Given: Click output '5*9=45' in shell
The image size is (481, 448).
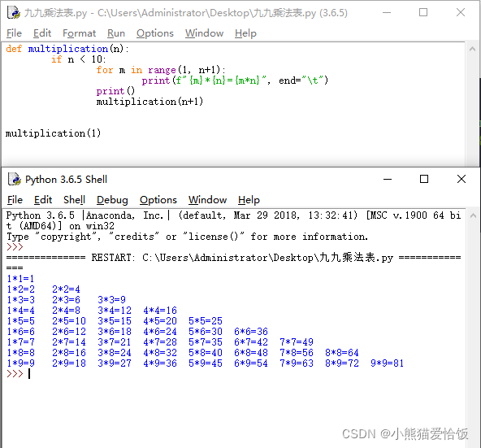Looking at the screenshot, I should 206,363.
